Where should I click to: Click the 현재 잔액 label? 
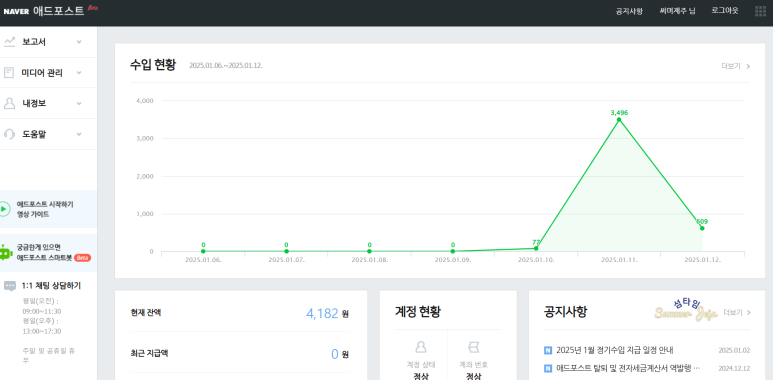pyautogui.click(x=146, y=312)
